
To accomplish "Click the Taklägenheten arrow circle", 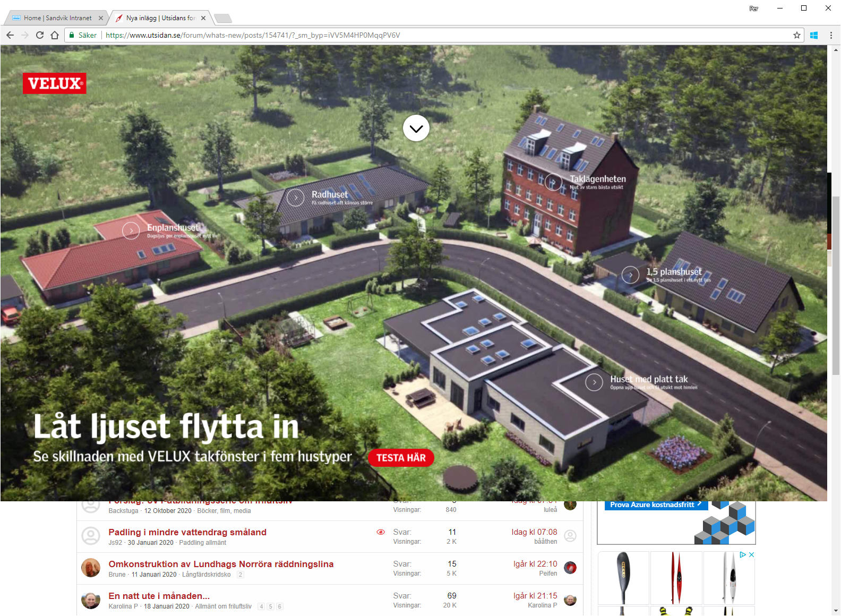I will click(554, 182).
